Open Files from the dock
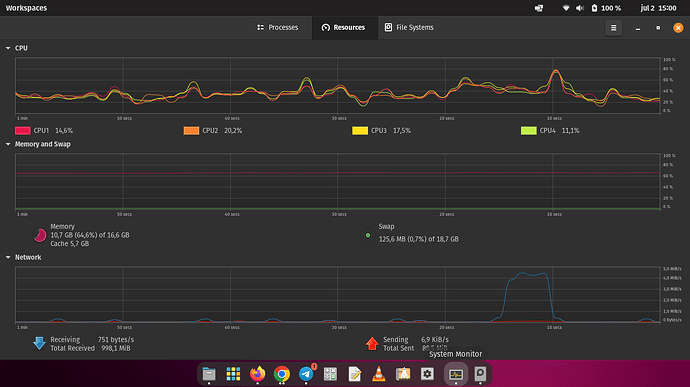Viewport: 690px width, 387px height. [x=209, y=374]
